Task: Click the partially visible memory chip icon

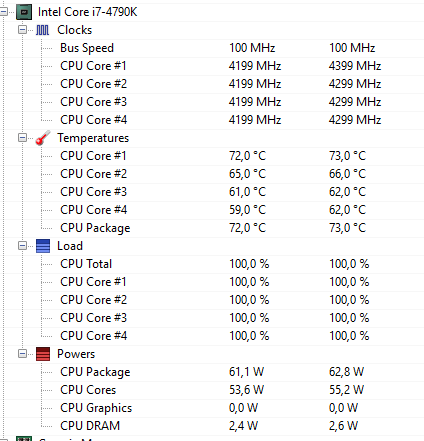Action: pos(24,439)
